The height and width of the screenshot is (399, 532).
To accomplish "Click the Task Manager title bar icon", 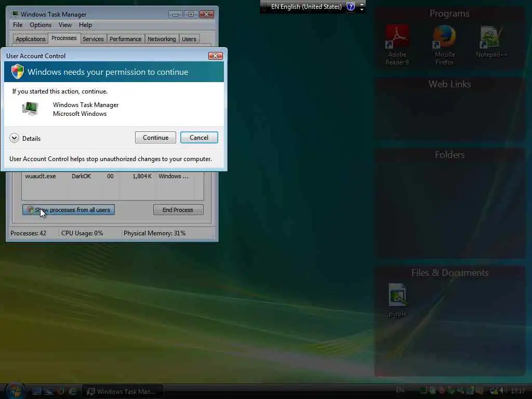I will click(15, 14).
